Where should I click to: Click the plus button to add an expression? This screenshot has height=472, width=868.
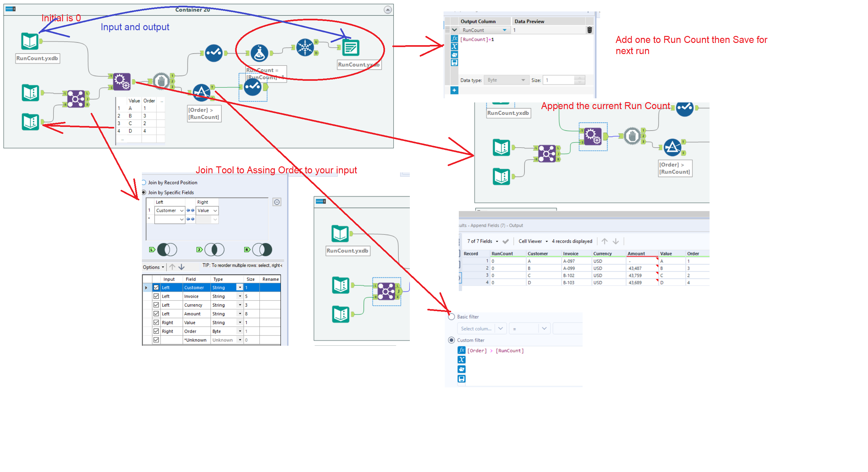[x=454, y=90]
